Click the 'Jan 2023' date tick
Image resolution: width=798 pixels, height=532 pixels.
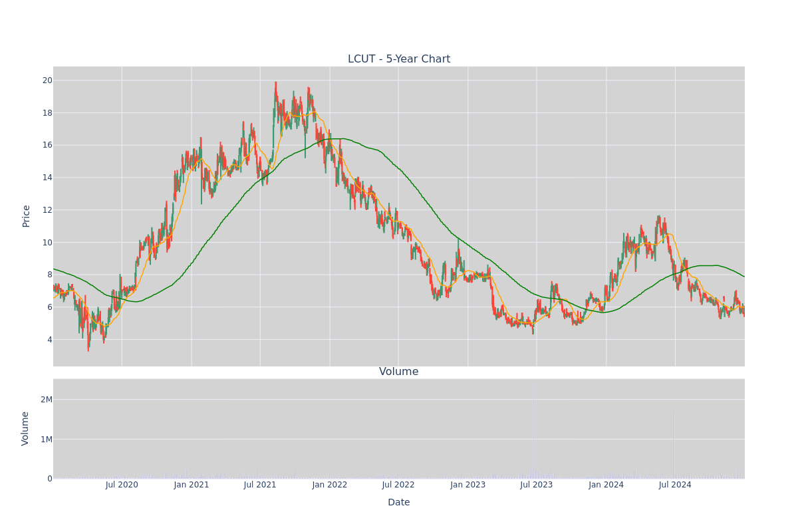click(468, 485)
